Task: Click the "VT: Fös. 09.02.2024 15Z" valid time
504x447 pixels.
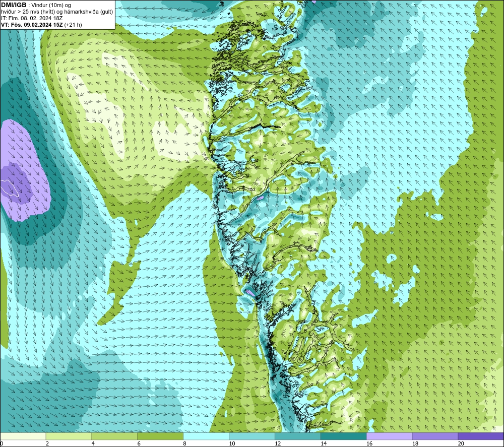Action: 32,25
